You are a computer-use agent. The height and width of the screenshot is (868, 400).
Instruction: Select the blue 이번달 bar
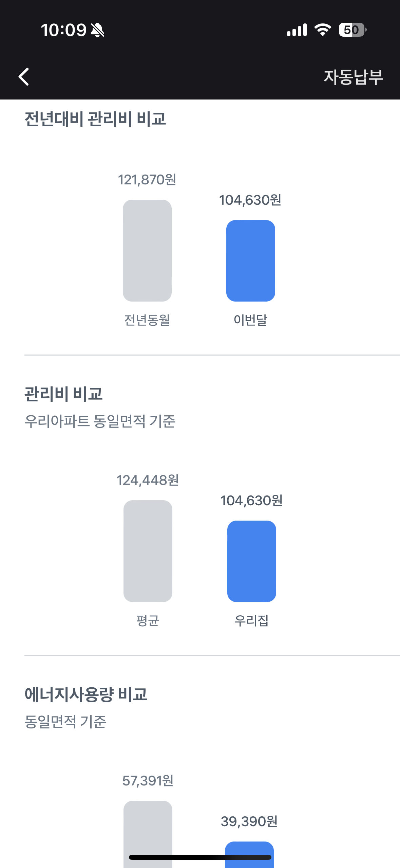click(x=251, y=260)
